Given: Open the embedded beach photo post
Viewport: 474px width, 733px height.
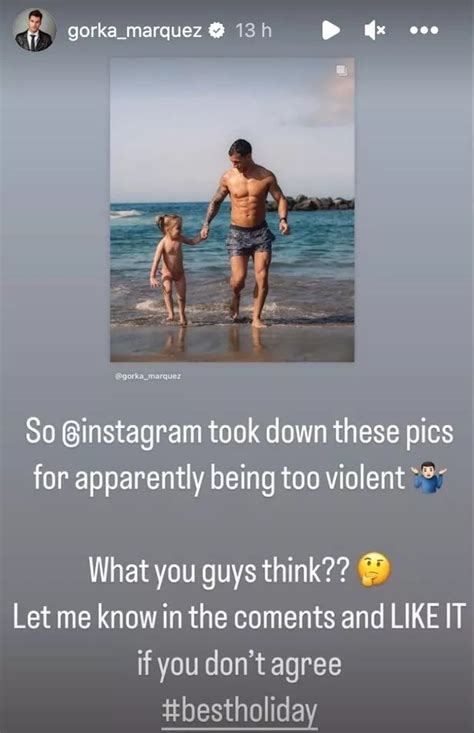Looking at the screenshot, I should (x=232, y=209).
